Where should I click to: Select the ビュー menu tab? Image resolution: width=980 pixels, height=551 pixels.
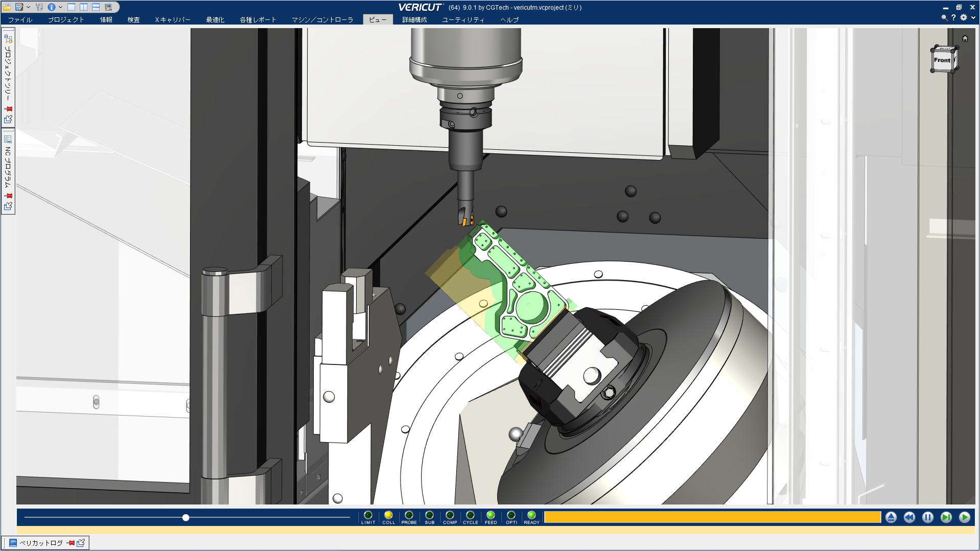(378, 20)
